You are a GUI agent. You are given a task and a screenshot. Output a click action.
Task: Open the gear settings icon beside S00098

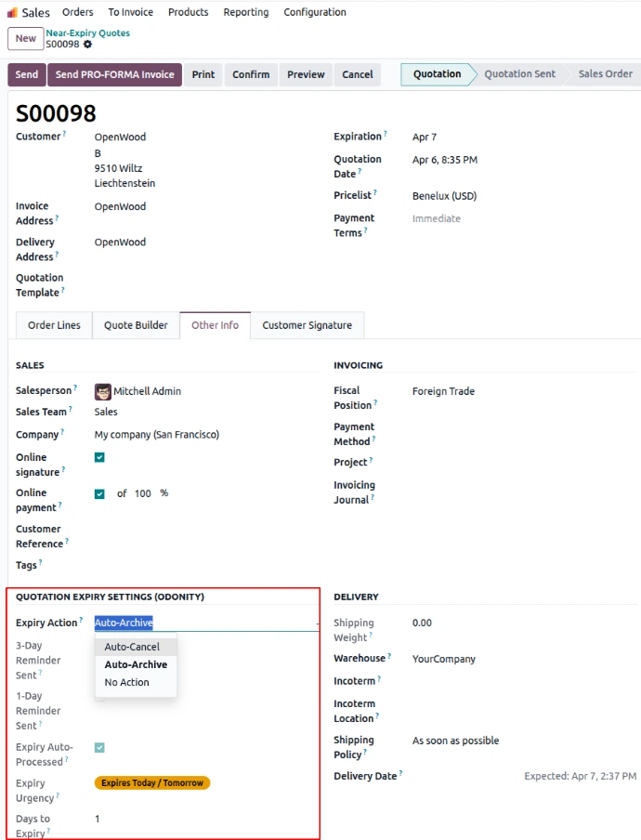coord(88,45)
